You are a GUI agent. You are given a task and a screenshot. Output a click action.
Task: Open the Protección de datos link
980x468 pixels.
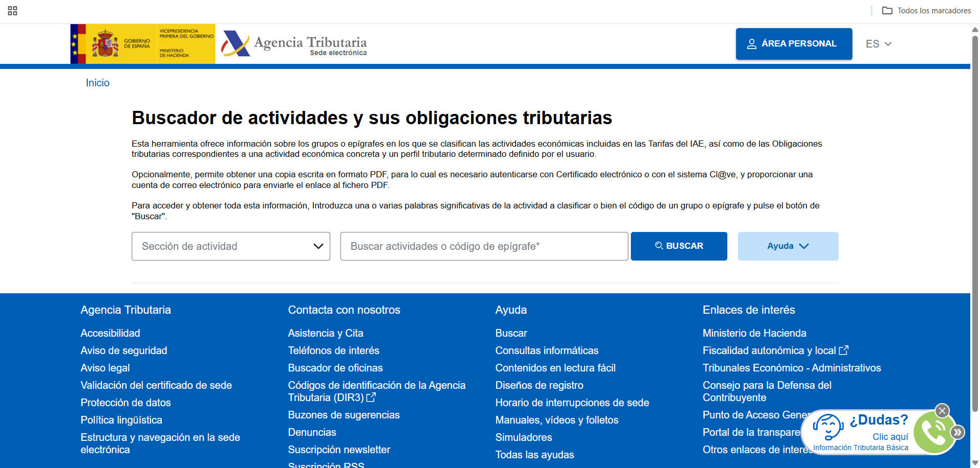tap(126, 403)
